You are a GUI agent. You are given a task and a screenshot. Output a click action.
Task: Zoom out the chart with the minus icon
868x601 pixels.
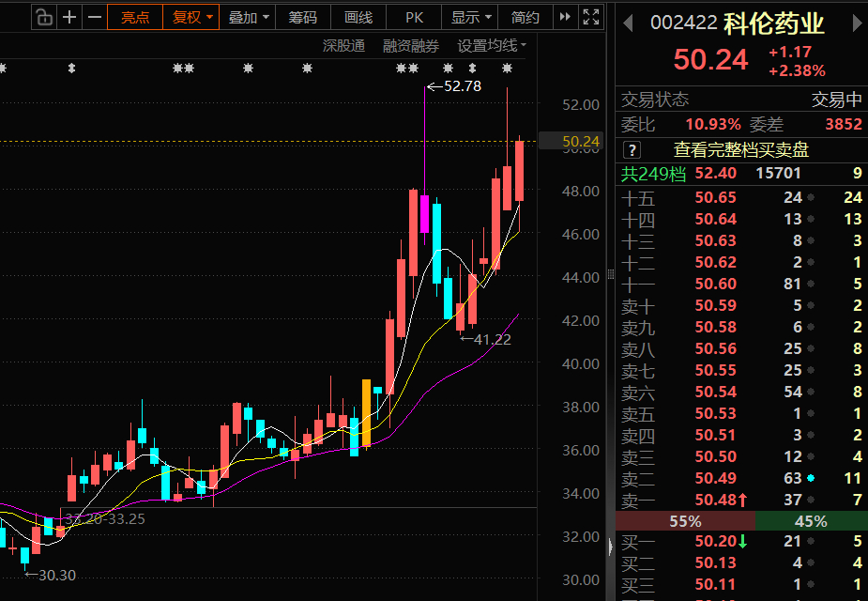pos(95,17)
